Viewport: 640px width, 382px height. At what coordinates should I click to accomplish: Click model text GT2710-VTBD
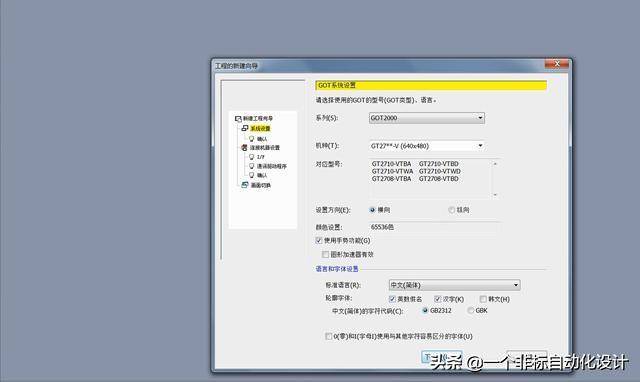point(439,164)
